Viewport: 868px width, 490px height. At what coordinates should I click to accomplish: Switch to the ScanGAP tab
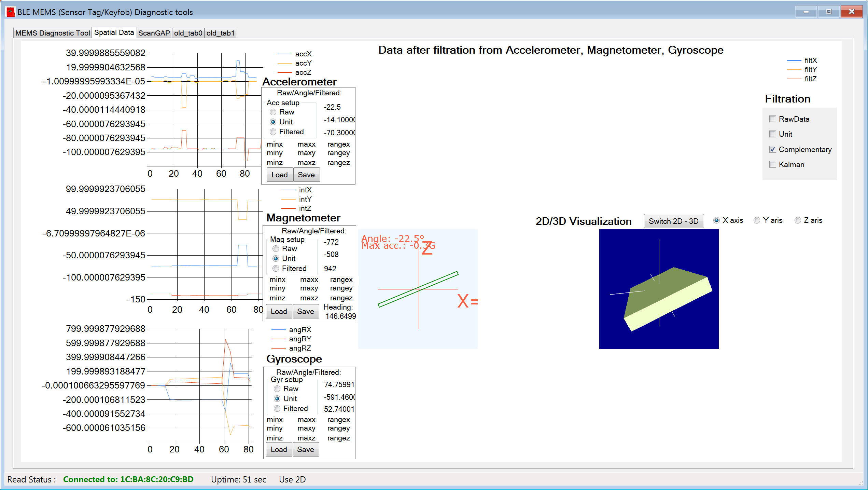click(154, 33)
